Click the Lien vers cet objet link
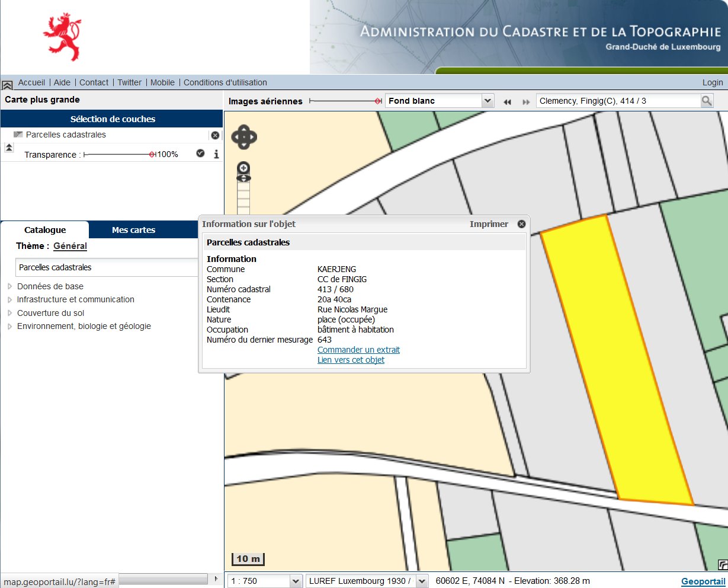Screen dimensions: 728x588 [351, 360]
